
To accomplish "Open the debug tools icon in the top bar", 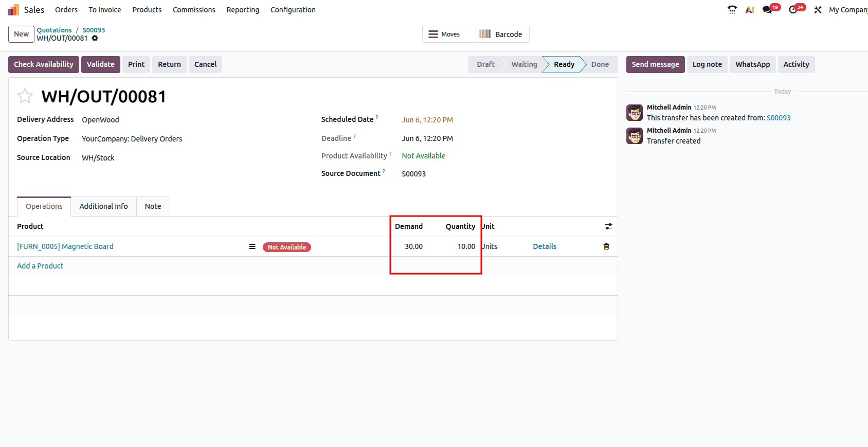I will click(818, 10).
